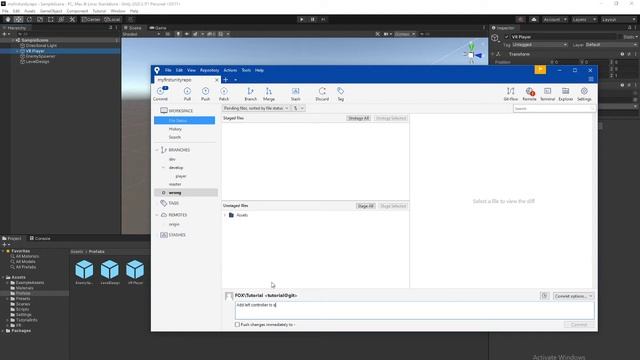Select the Unity Hand tool
Image resolution: width=640 pixels, height=360 pixels.
click(x=8, y=19)
